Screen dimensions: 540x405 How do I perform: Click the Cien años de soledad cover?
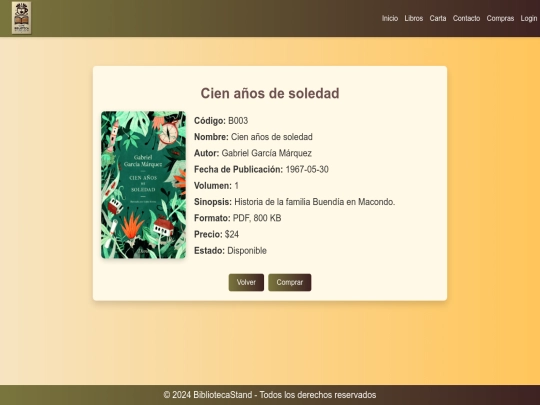pyautogui.click(x=143, y=185)
